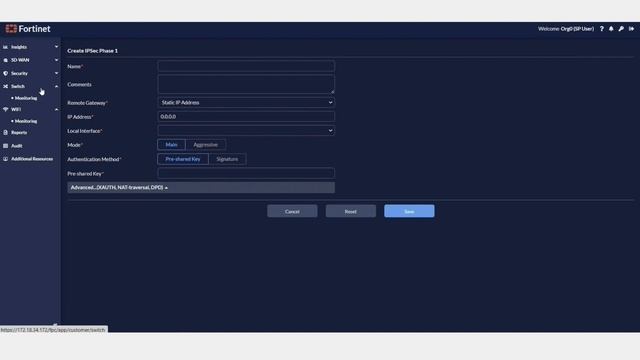
Task: Click the Save button
Action: (409, 211)
